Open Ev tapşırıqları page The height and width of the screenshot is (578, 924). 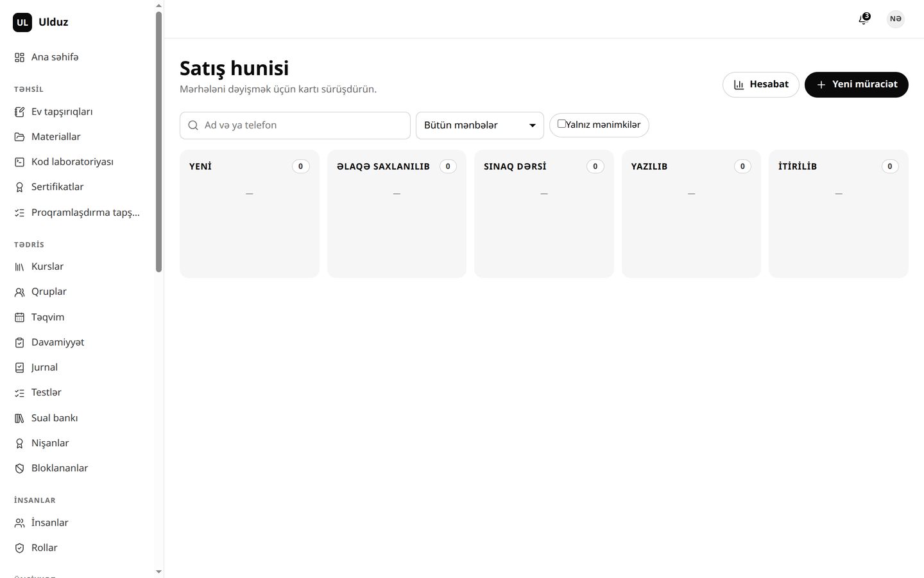click(x=76, y=112)
